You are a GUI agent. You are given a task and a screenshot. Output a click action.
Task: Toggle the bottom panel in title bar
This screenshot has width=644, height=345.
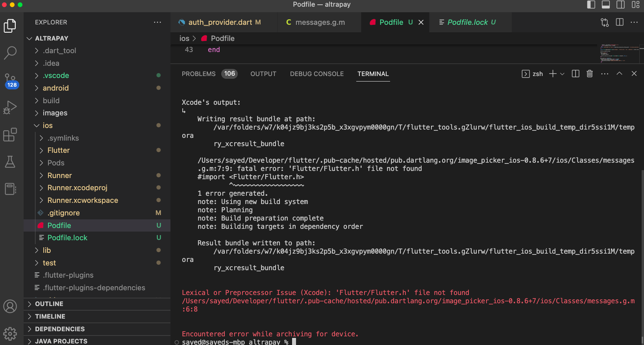tap(606, 5)
